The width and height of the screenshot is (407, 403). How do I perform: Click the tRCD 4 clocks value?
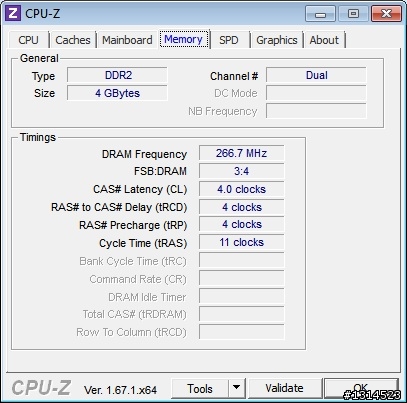242,207
